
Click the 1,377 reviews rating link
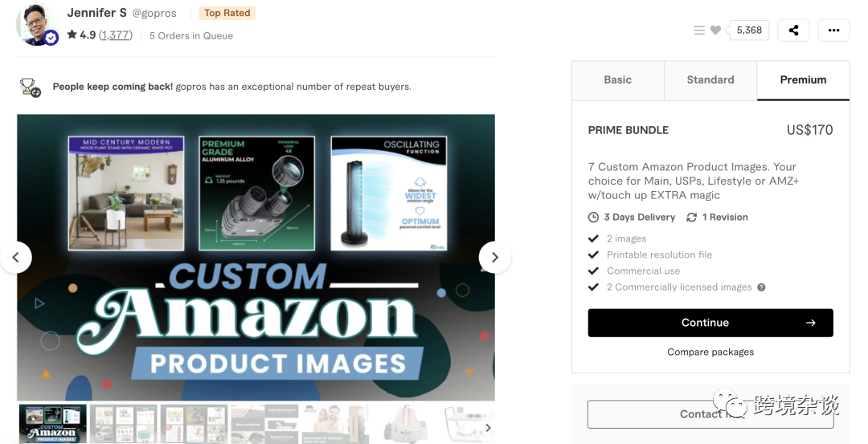[116, 35]
